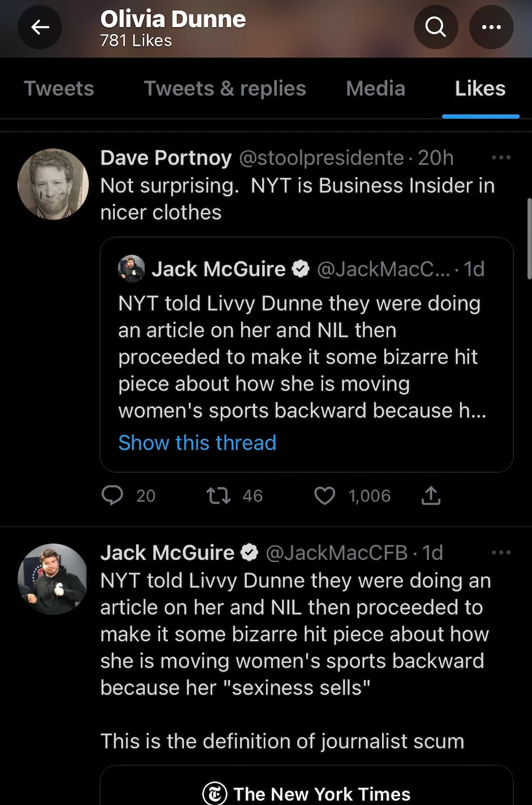Click the Show this thread link
The image size is (532, 805).
pos(197,443)
